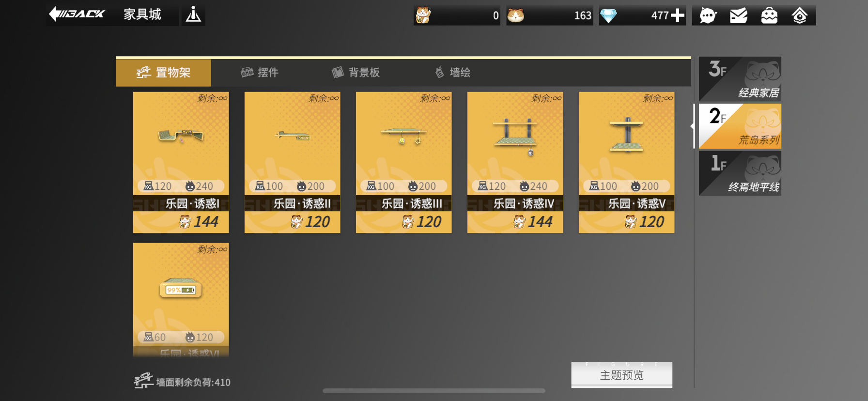The height and width of the screenshot is (401, 868).
Task: Open the toolbox icon in top bar
Action: (x=769, y=15)
